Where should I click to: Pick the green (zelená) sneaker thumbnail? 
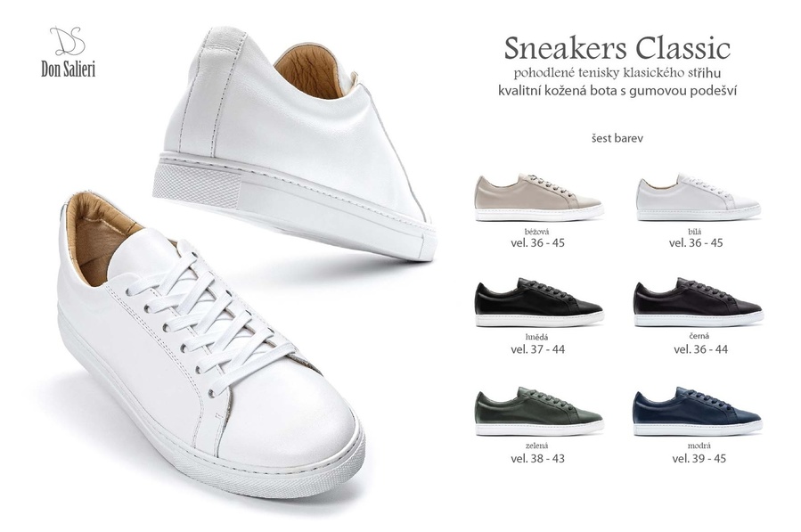pyautogui.click(x=539, y=412)
